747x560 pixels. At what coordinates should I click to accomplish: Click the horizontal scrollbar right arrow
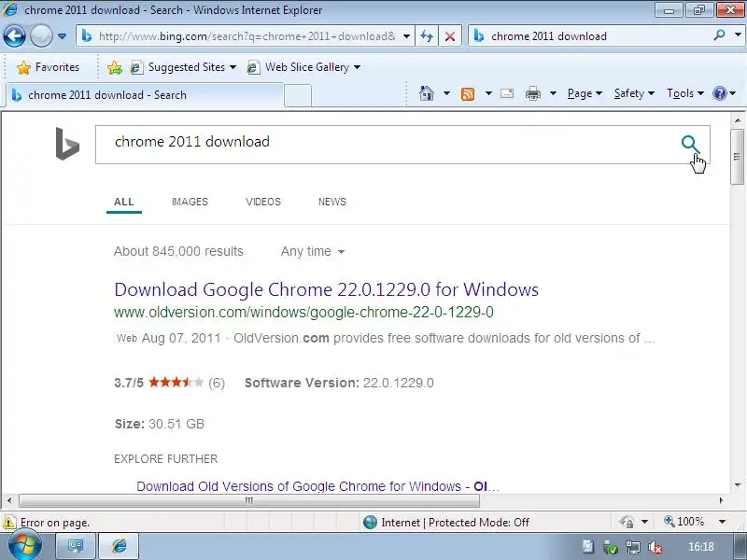tap(721, 500)
